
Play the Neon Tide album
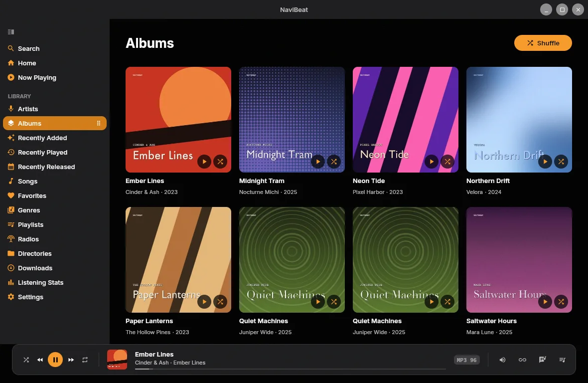click(x=431, y=162)
